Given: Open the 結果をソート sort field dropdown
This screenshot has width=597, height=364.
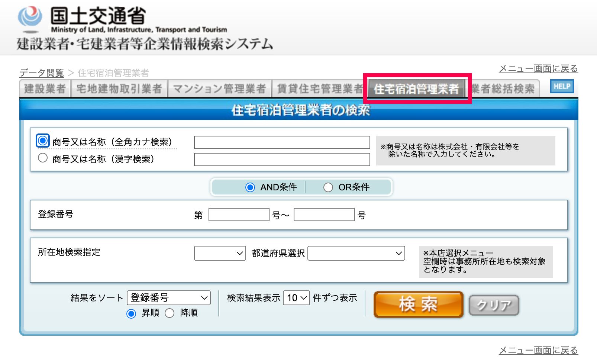Looking at the screenshot, I should point(168,298).
